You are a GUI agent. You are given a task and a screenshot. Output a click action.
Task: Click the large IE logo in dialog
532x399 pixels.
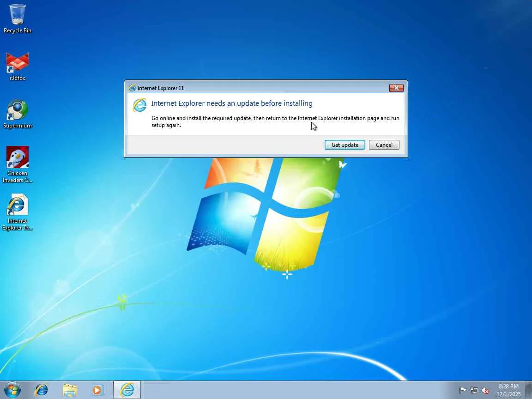[x=139, y=105]
